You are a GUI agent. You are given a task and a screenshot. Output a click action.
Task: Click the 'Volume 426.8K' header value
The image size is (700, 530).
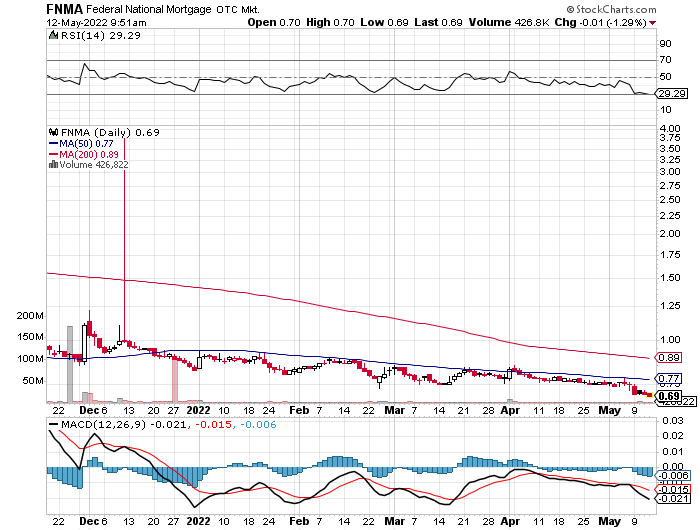(509, 22)
